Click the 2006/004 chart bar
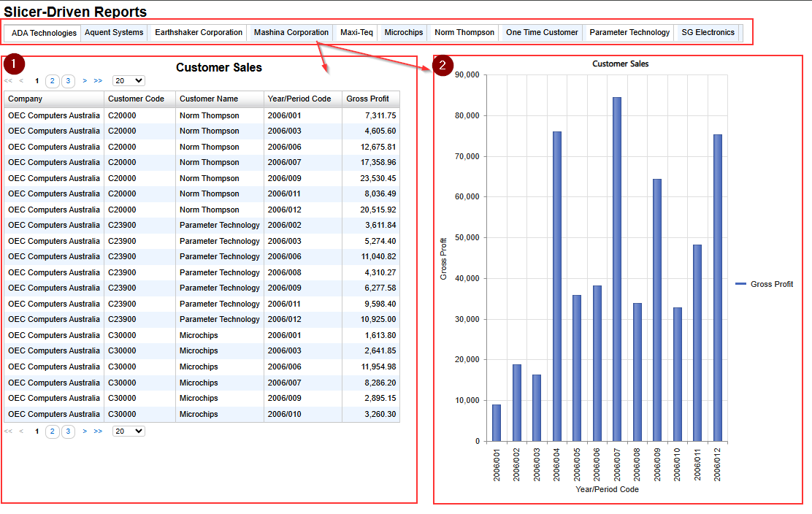The width and height of the screenshot is (812, 514). (556, 286)
